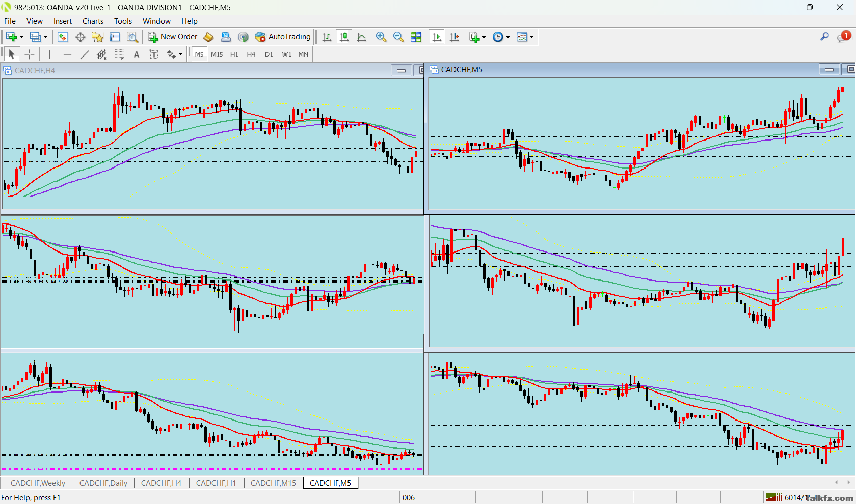Click the New Order button
Screen dimensions: 856x504
[x=172, y=37]
